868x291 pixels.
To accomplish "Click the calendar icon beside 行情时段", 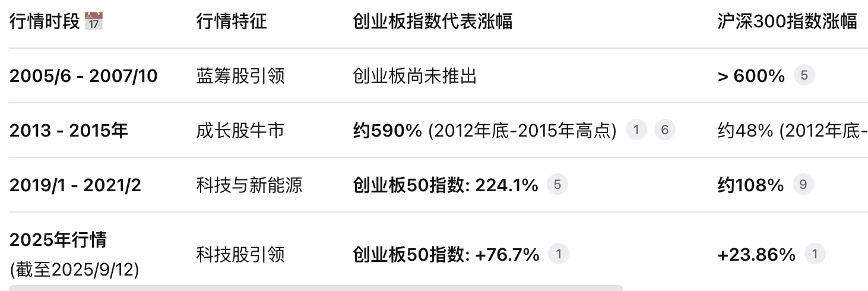I will (94, 22).
